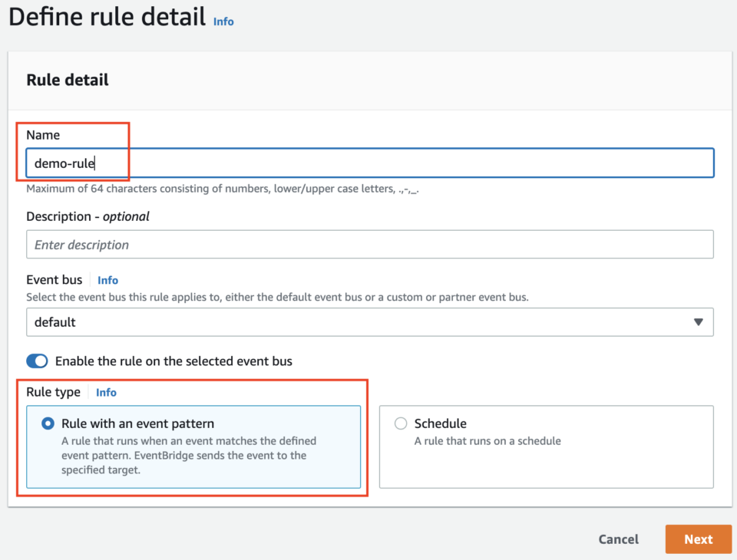Open the Event bus dropdown showing default
This screenshot has width=737, height=560.
[369, 322]
